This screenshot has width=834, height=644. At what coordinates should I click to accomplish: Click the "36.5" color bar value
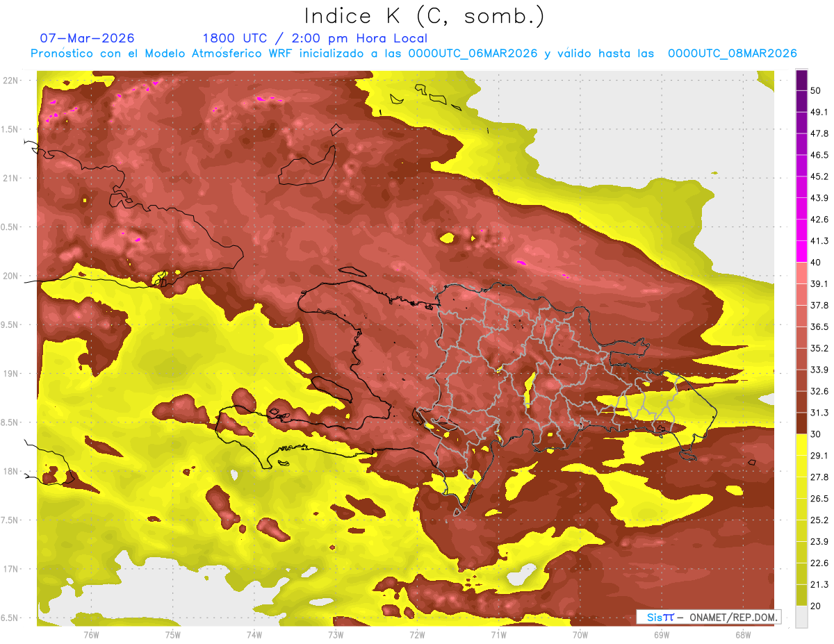(x=819, y=327)
